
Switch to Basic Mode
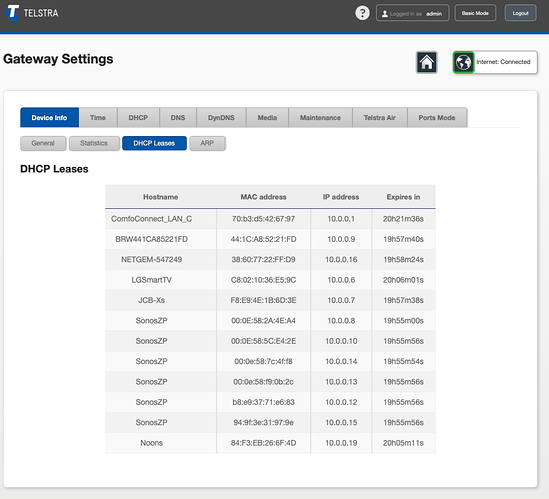475,13
